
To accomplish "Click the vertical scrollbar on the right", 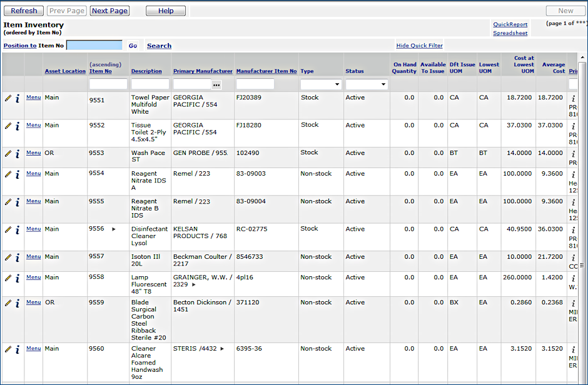I will (582, 219).
